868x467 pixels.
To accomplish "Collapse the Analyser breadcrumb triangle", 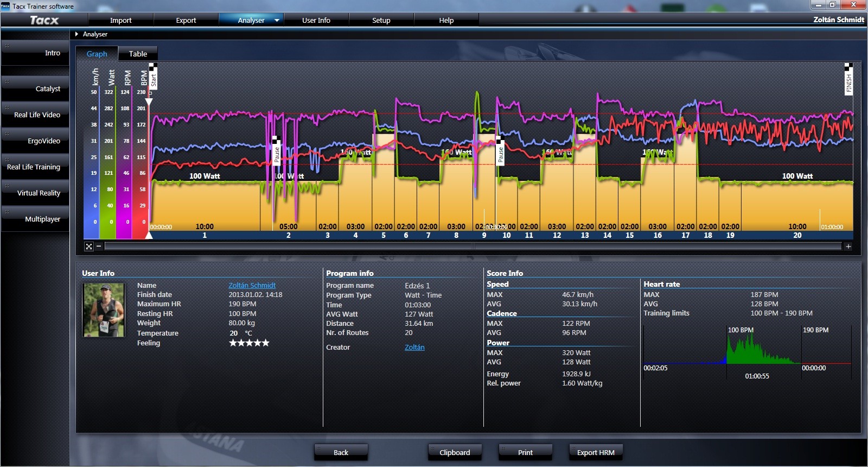I will (77, 34).
